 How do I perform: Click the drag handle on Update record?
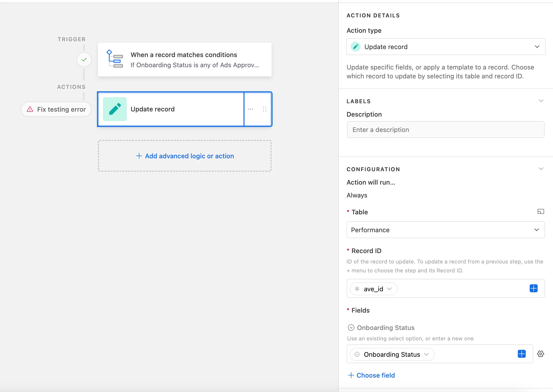point(265,109)
